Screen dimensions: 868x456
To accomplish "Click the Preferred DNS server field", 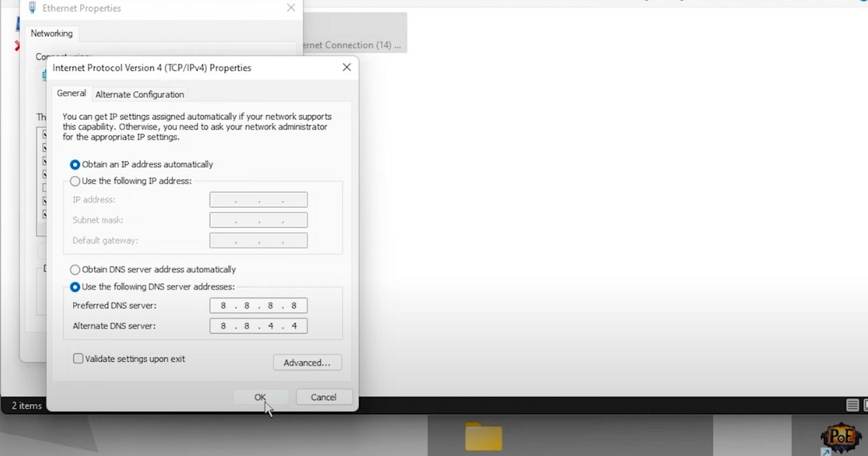I will (x=258, y=305).
